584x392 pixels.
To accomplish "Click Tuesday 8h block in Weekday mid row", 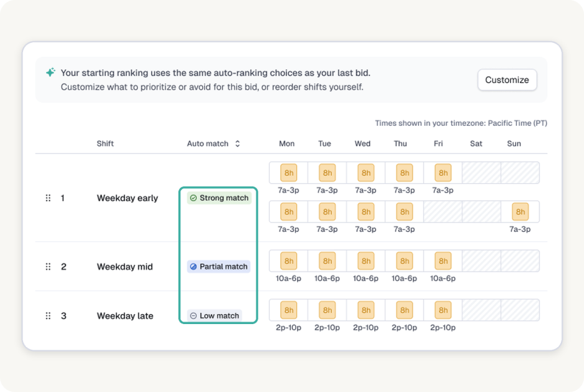I will 328,261.
